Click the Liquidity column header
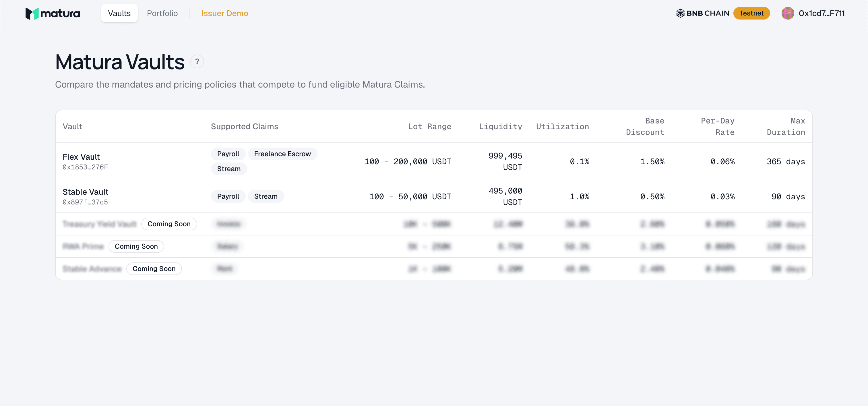 500,126
